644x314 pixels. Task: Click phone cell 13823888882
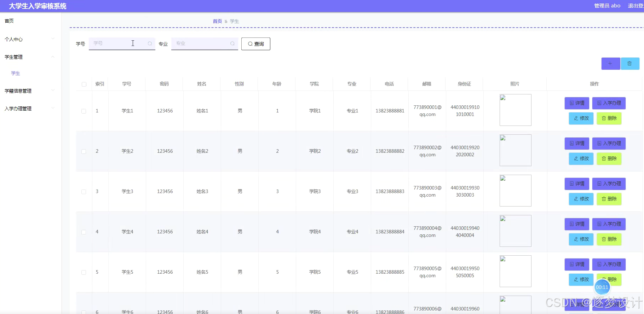point(390,151)
